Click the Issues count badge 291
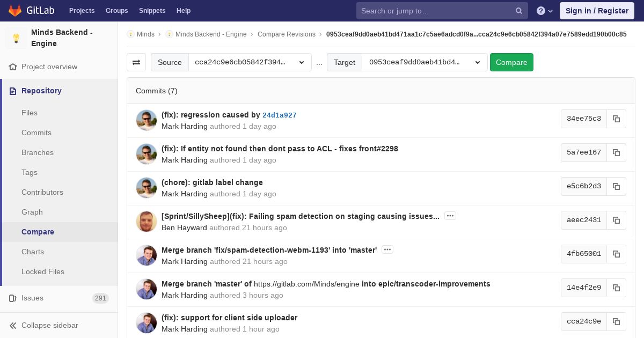The width and height of the screenshot is (644, 338). coord(100,298)
